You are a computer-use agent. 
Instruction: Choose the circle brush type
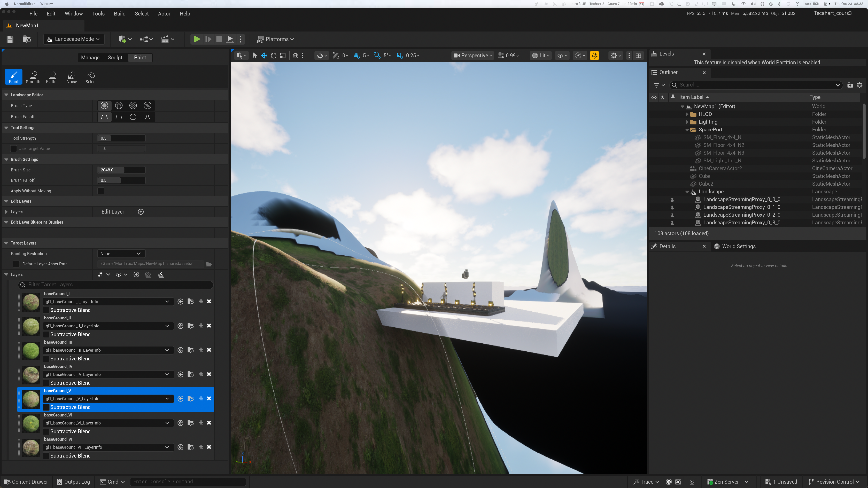[104, 106]
